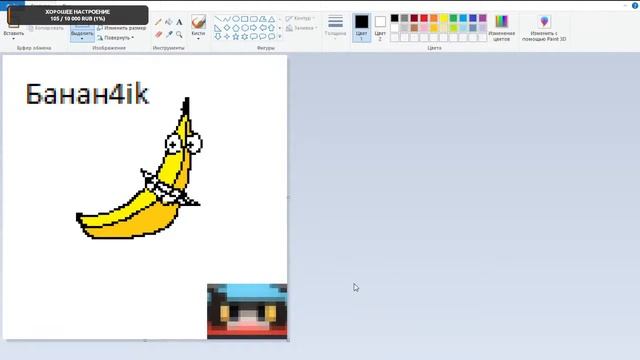Choose the curve shape
The width and height of the screenshot is (640, 360).
click(227, 19)
